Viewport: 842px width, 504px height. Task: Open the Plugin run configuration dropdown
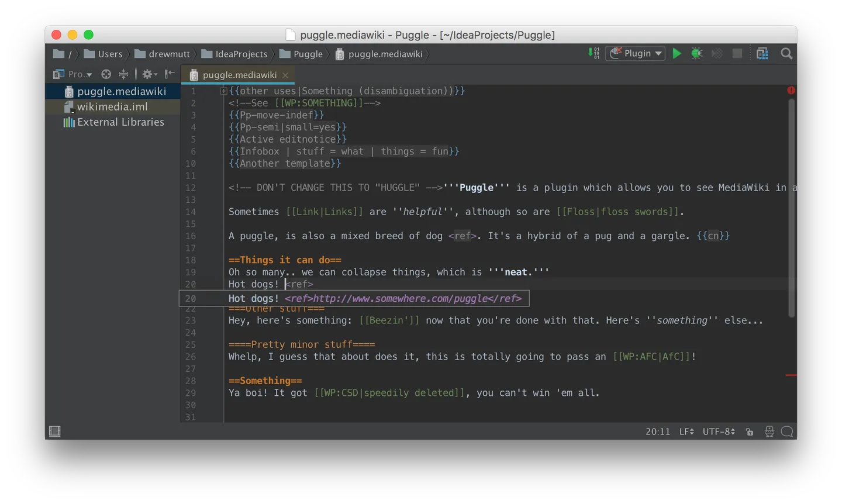coord(636,54)
